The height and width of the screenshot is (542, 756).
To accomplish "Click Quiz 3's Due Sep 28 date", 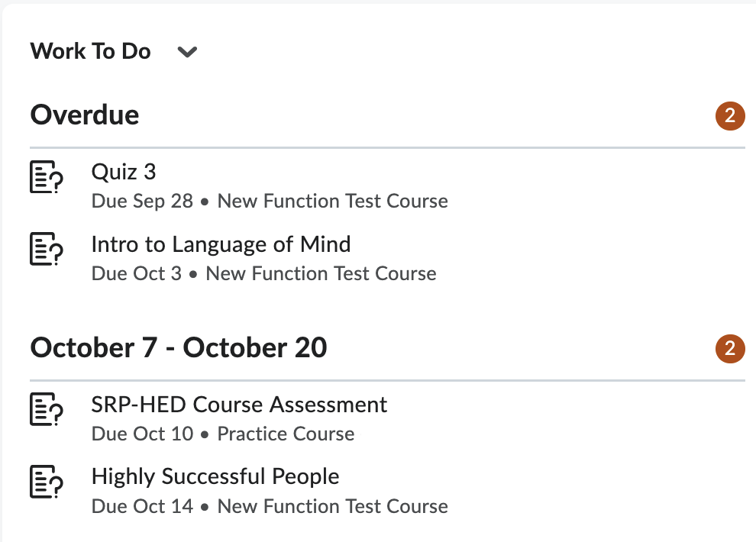I will [142, 202].
